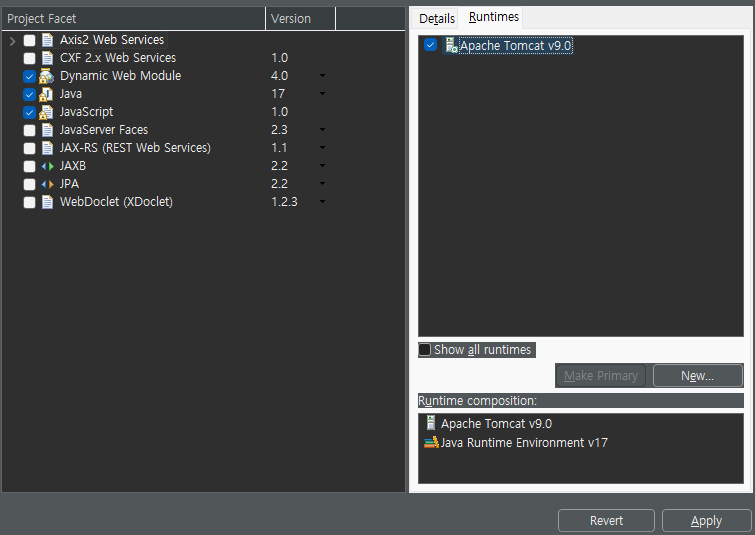
Task: Open JAX-RS version dropdown arrow
Action: 322,147
